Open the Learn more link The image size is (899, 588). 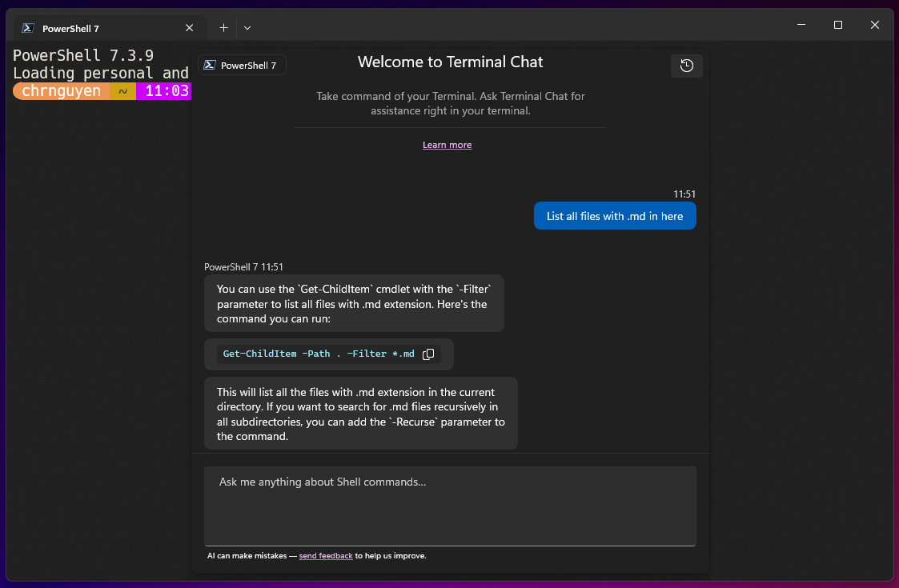[x=447, y=145]
